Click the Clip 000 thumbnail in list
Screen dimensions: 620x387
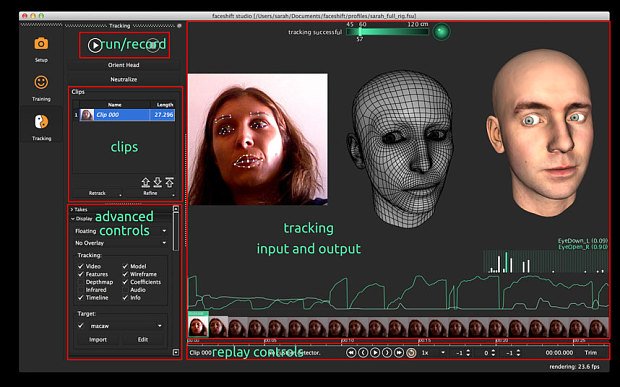[x=87, y=115]
